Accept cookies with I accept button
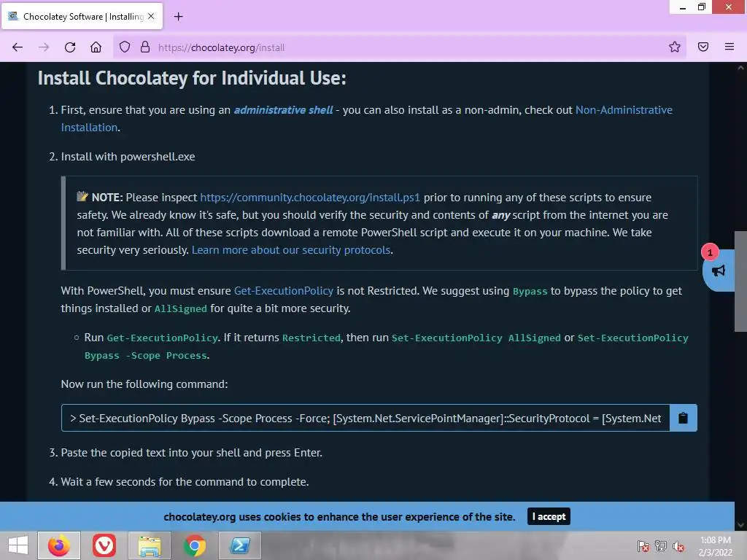The image size is (747, 560). 549,516
